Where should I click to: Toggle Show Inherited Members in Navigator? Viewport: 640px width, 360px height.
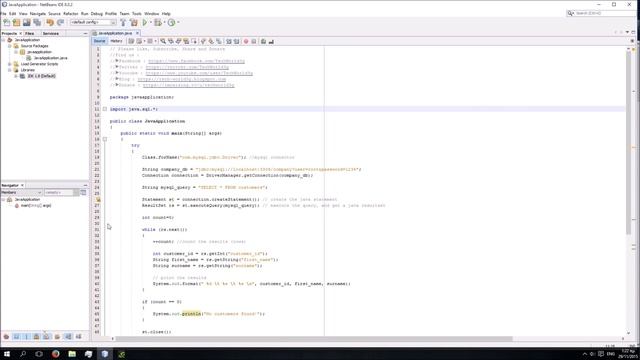(6, 336)
